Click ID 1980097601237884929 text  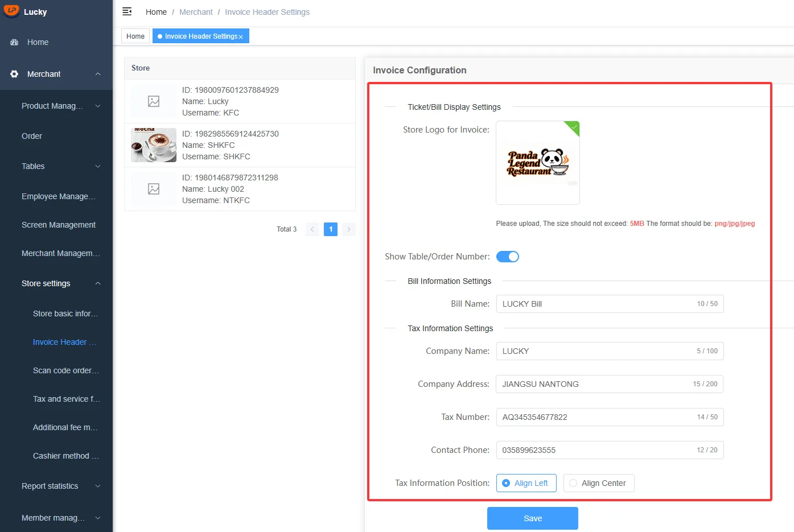pyautogui.click(x=231, y=90)
